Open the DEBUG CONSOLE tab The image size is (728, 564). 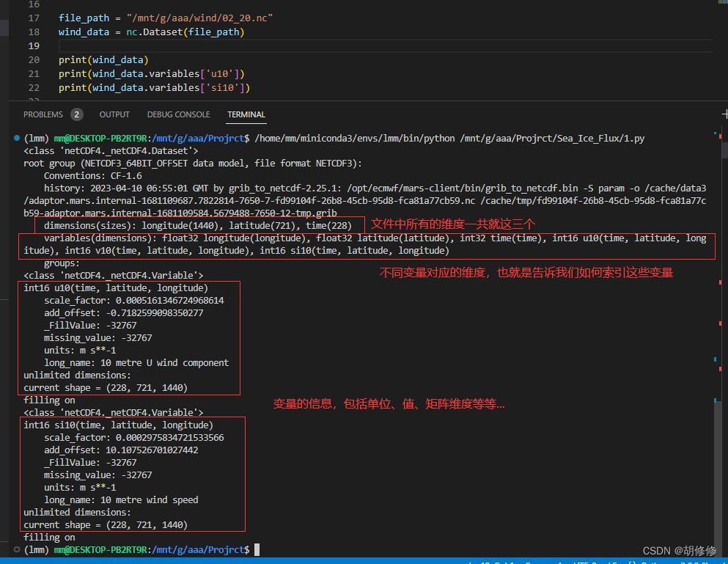click(x=178, y=114)
